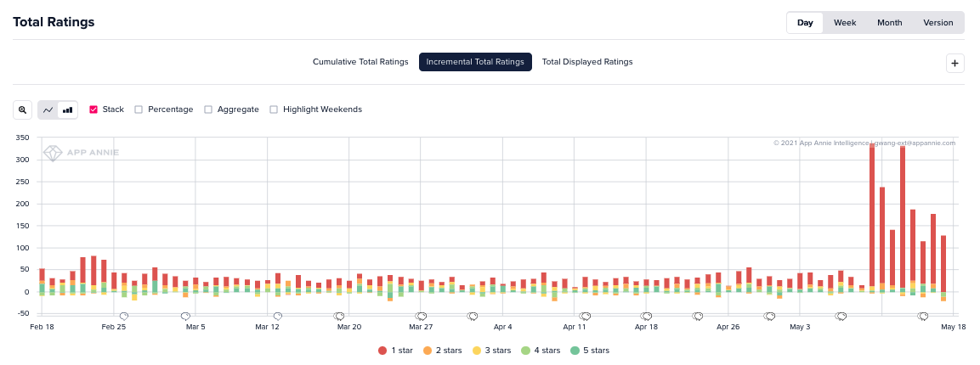Screen dimensions: 980x365
Task: Switch granularity to Week
Action: 844,22
